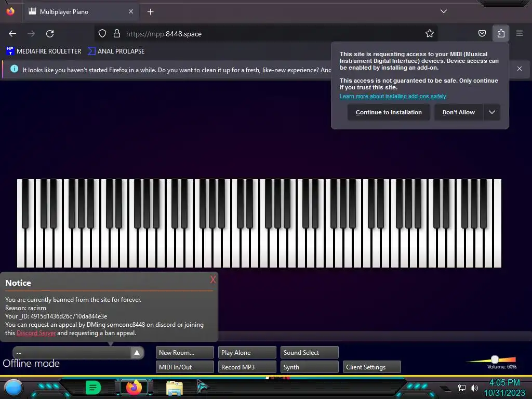532x399 pixels.
Task: Open Learn more about installing add-ons safely
Action: pyautogui.click(x=393, y=96)
